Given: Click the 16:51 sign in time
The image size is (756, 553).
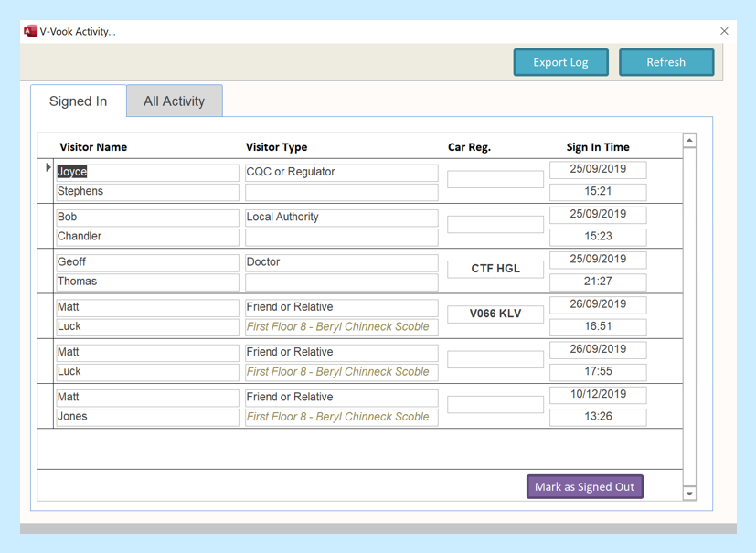Looking at the screenshot, I should tap(598, 327).
